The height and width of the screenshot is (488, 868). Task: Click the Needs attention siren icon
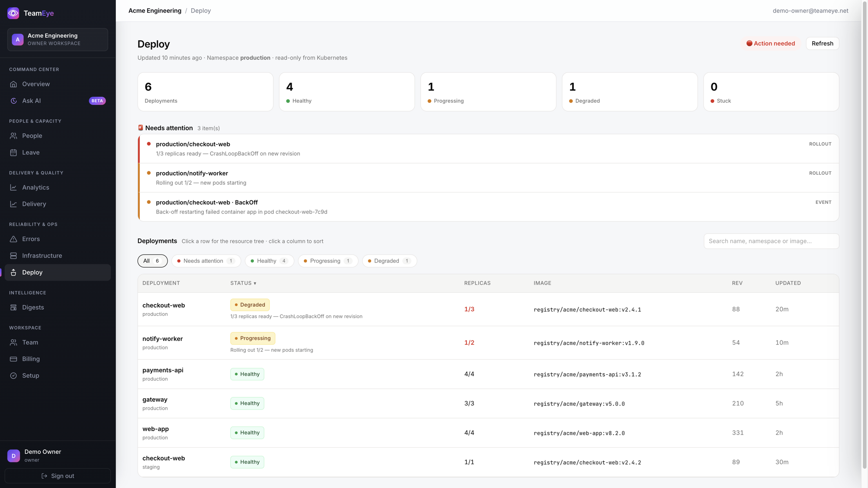(x=141, y=128)
